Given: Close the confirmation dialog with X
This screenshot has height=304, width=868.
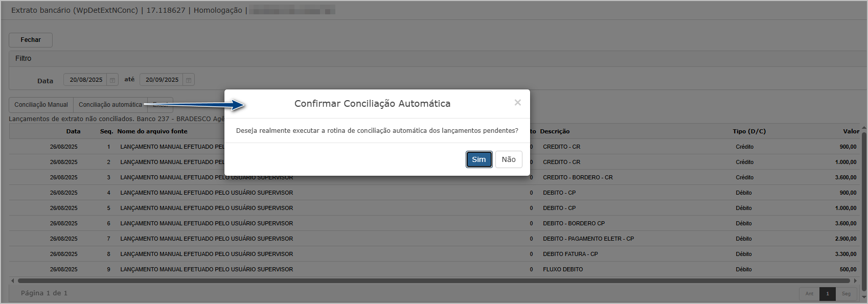Looking at the screenshot, I should (x=518, y=103).
